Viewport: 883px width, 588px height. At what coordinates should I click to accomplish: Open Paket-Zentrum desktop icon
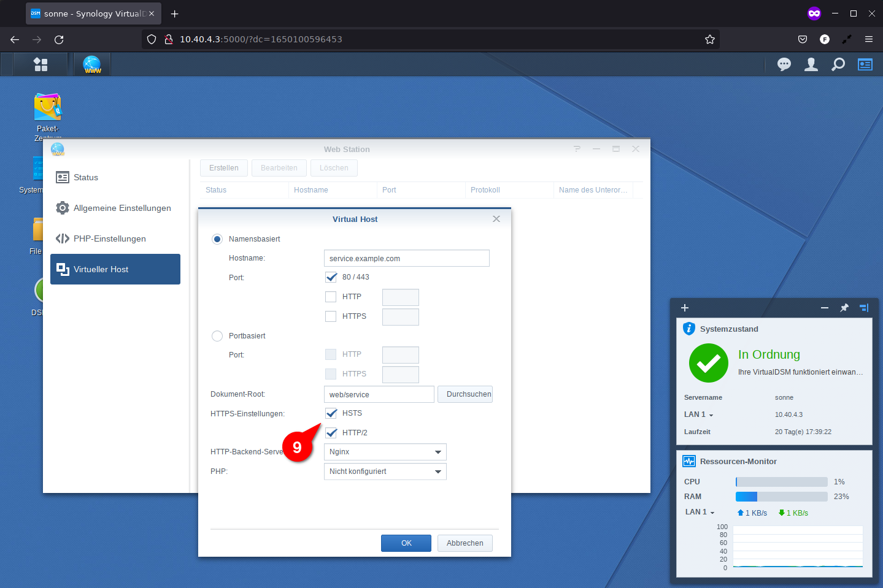coord(47,108)
